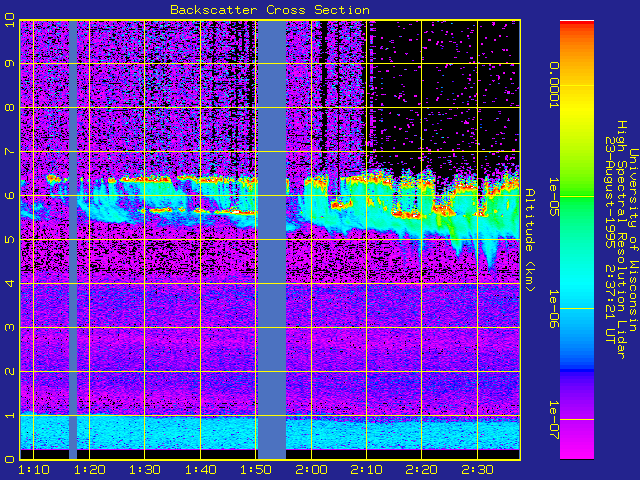Click the altitude axis label 4

pyautogui.click(x=9, y=283)
